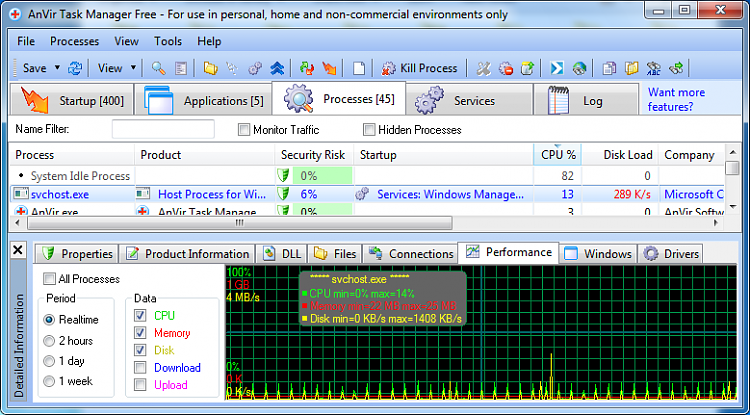Enable the Hidden Processes checkbox
750x415 pixels.
tap(369, 130)
